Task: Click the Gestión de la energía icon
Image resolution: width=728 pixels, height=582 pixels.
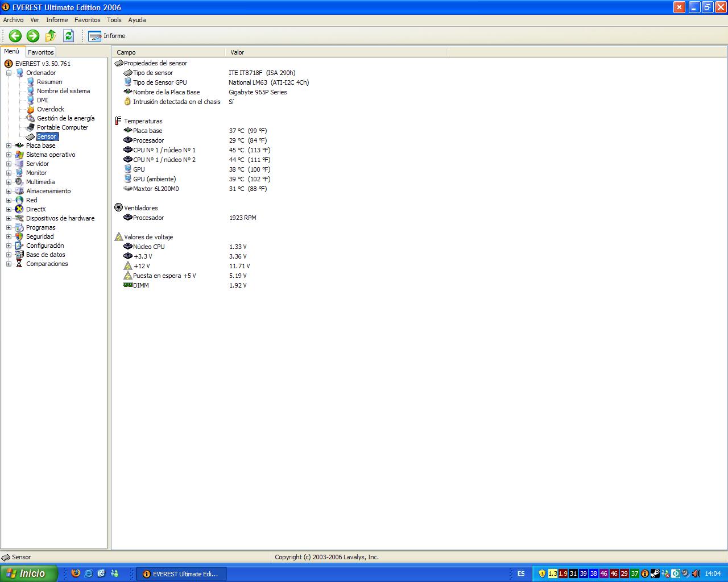Action: pos(31,118)
